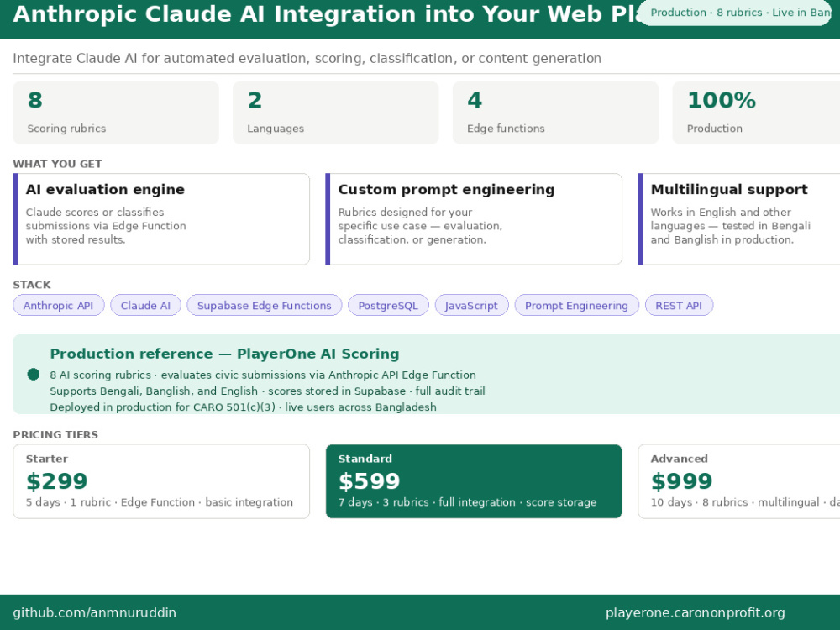This screenshot has height=630, width=840.
Task: Open the 4 Edge functions stat card
Action: click(555, 113)
